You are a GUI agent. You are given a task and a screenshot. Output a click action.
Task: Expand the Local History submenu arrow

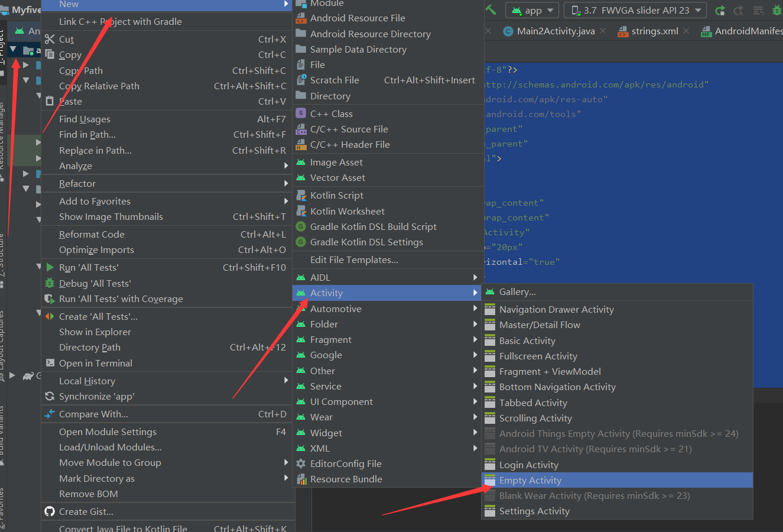tap(286, 381)
